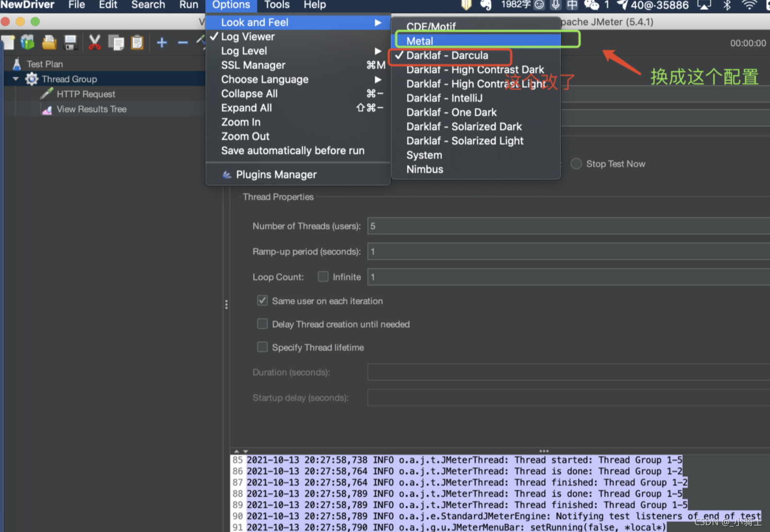Select the Nimbus look and feel
770x532 pixels.
point(476,169)
